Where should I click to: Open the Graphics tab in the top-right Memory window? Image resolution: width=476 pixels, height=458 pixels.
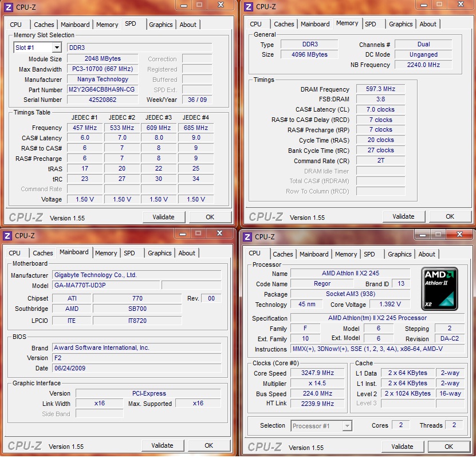[x=401, y=24]
